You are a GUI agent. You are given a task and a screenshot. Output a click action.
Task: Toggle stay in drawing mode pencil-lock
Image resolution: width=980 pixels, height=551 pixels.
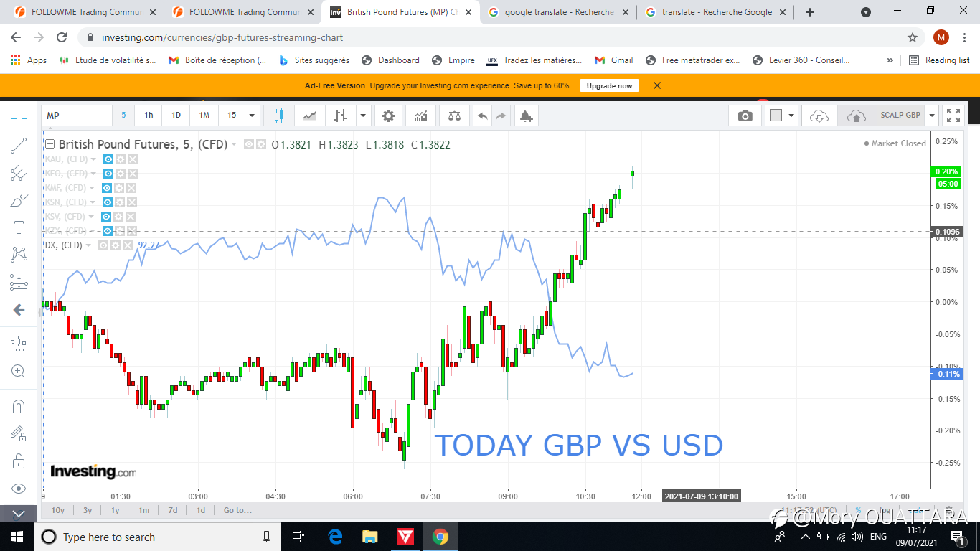(19, 433)
